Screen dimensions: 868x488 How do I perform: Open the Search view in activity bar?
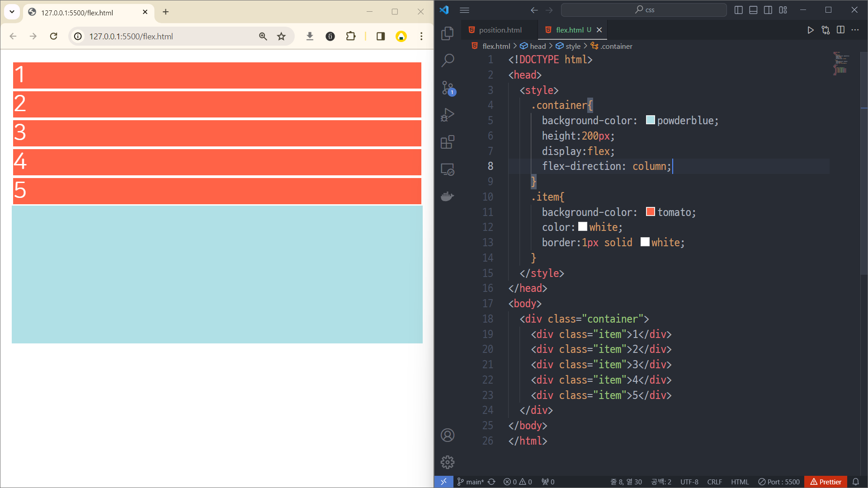[447, 60]
